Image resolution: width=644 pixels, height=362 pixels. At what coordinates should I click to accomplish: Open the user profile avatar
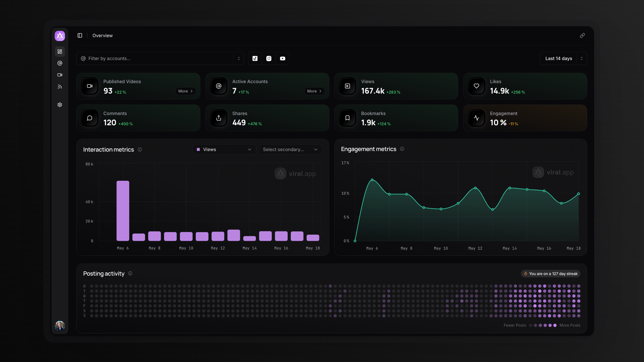60,326
